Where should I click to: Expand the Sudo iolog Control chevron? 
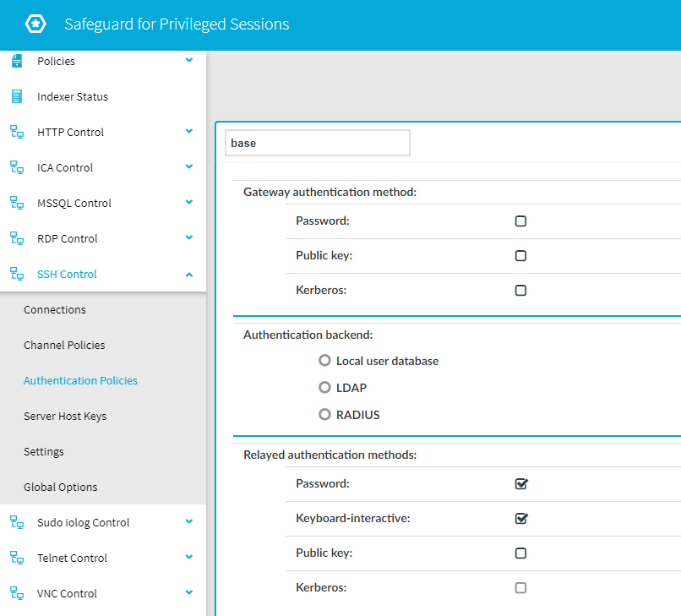tap(189, 521)
